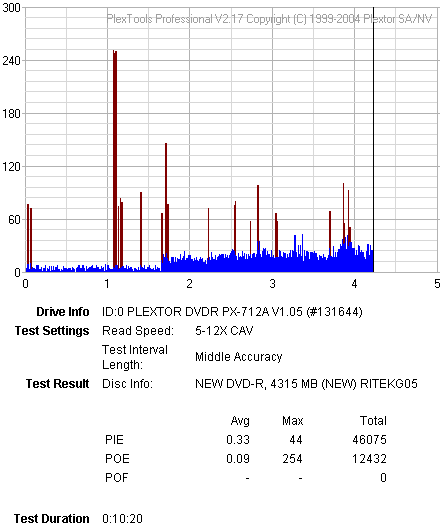Click the Total column header
Screen dimensions: 446x528
[373, 421]
